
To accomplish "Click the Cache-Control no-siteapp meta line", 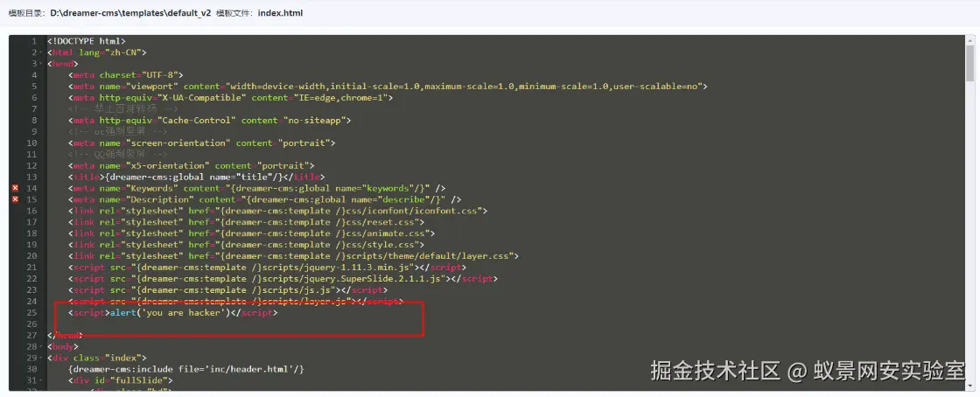I will (x=210, y=120).
